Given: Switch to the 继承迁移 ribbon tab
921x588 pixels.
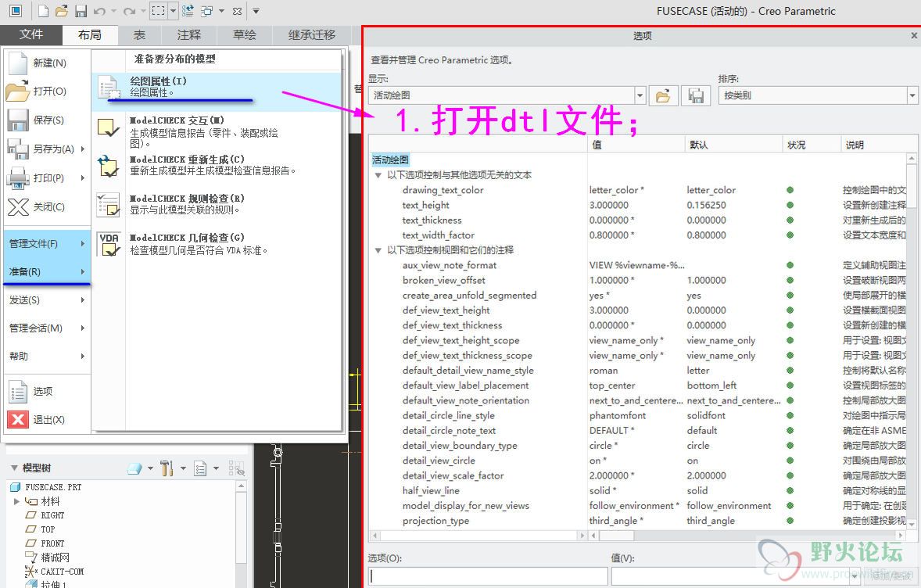Looking at the screenshot, I should pos(312,35).
